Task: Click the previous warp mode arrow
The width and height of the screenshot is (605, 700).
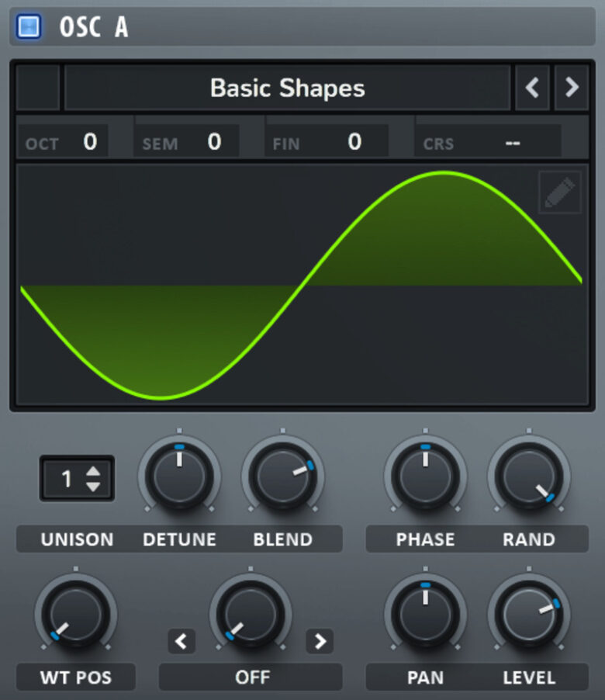Action: (181, 640)
